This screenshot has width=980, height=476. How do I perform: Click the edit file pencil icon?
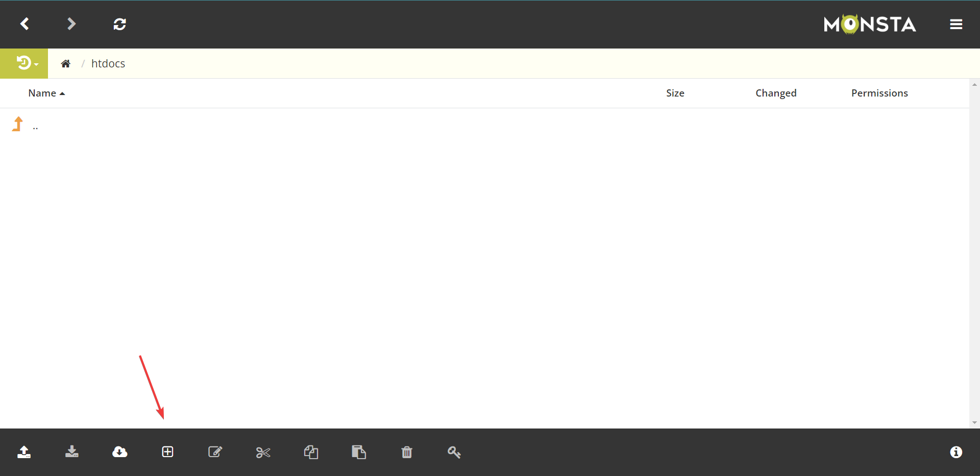[215, 452]
